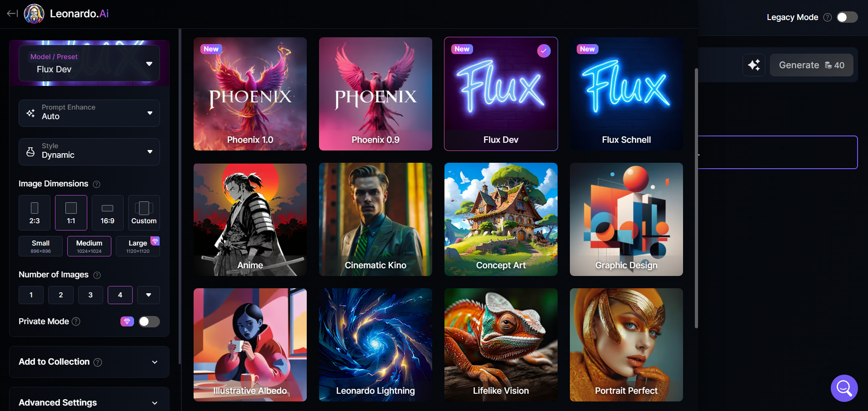Select the Graphic Design preset card
This screenshot has height=411, width=868.
tap(626, 219)
